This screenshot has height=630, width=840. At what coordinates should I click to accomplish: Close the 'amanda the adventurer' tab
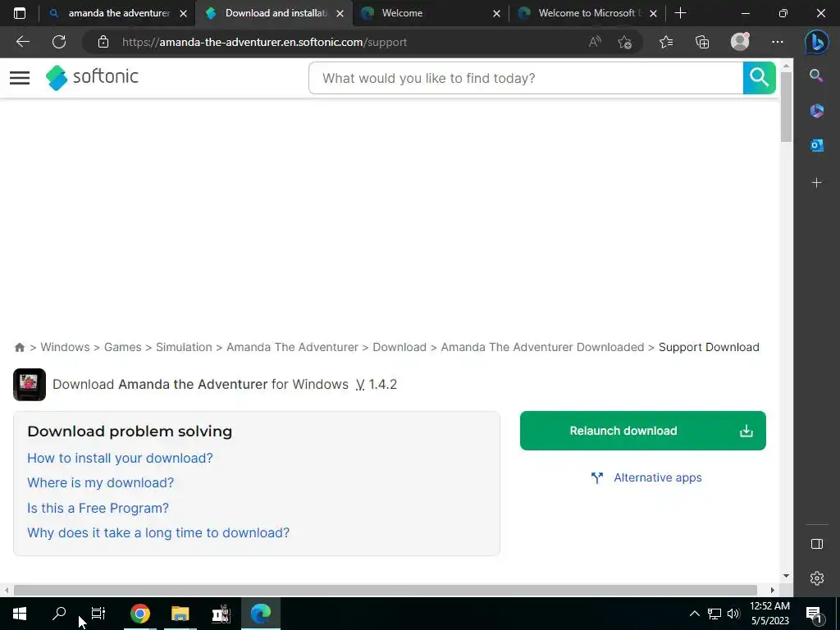183,13
